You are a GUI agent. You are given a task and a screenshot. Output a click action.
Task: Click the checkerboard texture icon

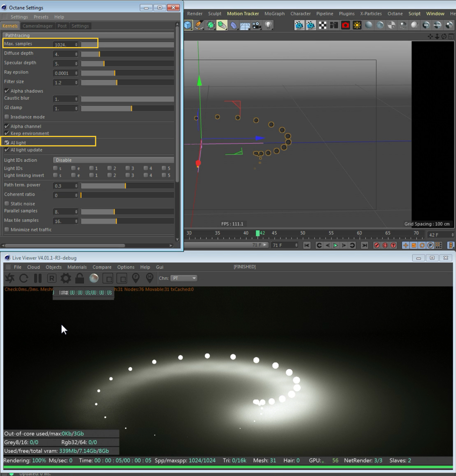coord(322,25)
